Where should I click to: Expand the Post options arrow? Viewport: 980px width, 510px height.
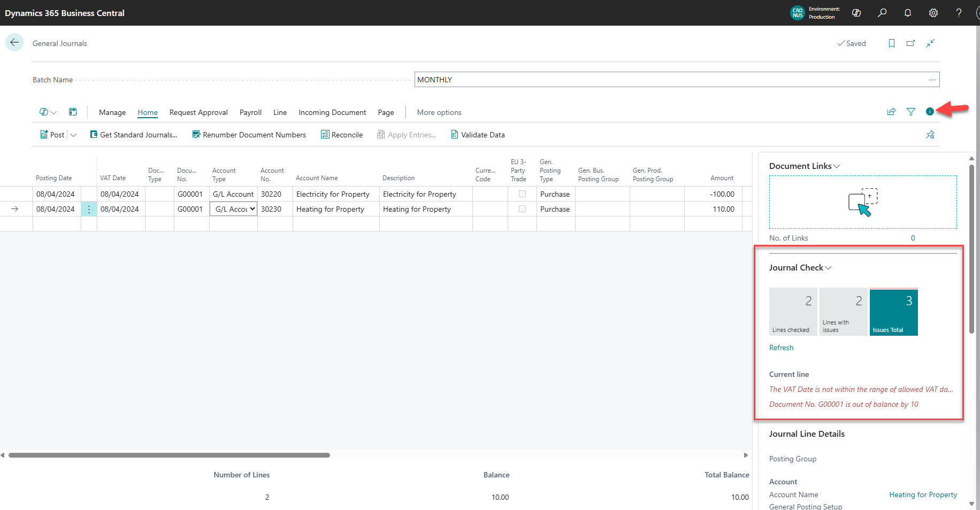pyautogui.click(x=73, y=135)
